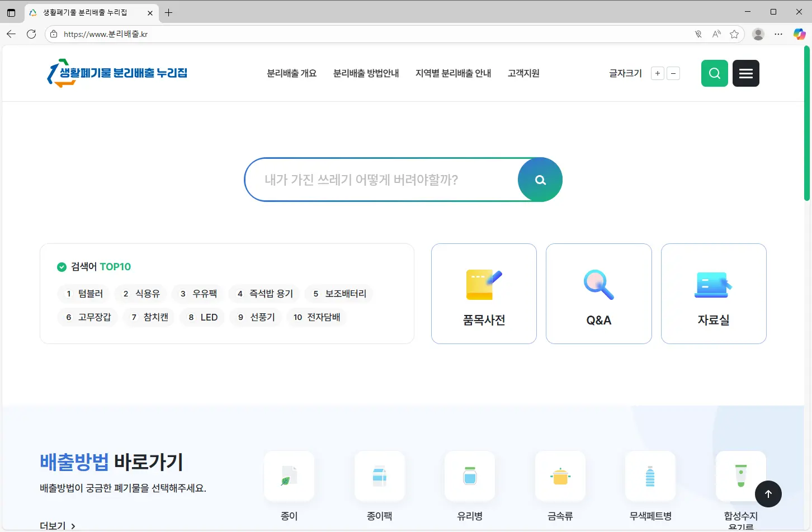Search for 텀블러 from TOP10 keywords

[83, 294]
